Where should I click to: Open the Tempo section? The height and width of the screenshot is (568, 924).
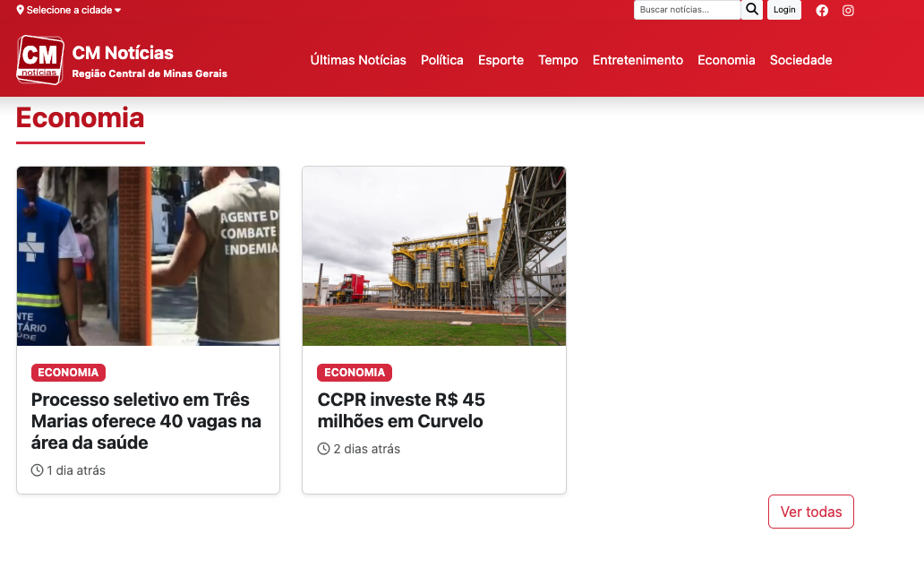(558, 60)
